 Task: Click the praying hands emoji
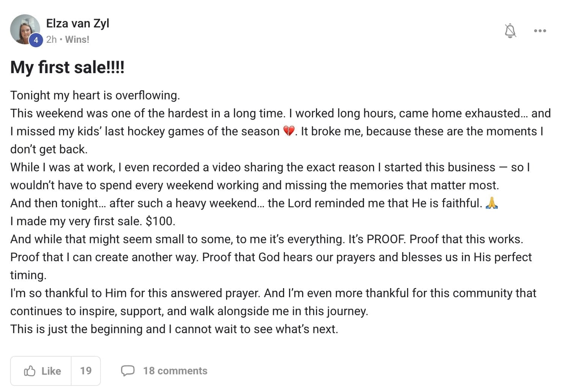point(492,203)
